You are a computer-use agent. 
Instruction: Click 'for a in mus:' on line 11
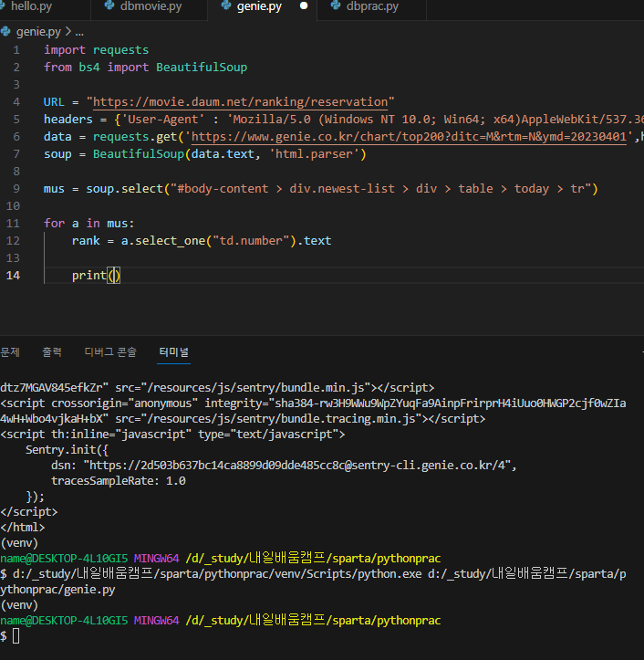point(88,223)
